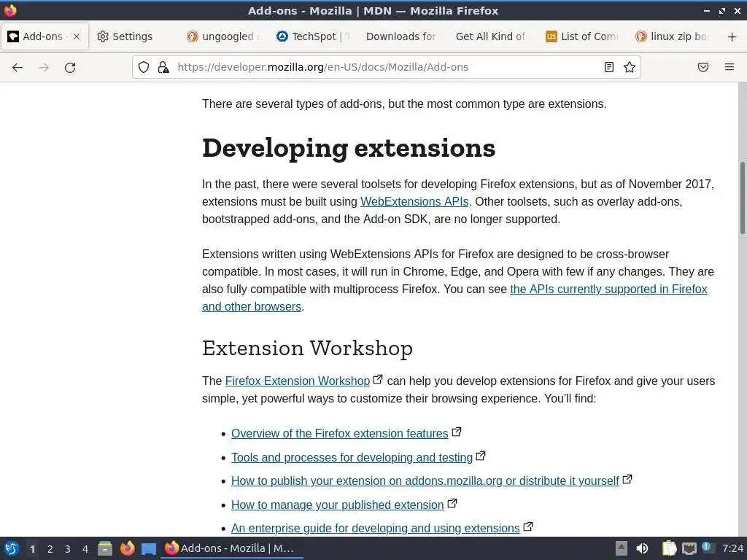Image resolution: width=747 pixels, height=560 pixels.
Task: Open Tools and processes for developing link
Action: (x=352, y=458)
